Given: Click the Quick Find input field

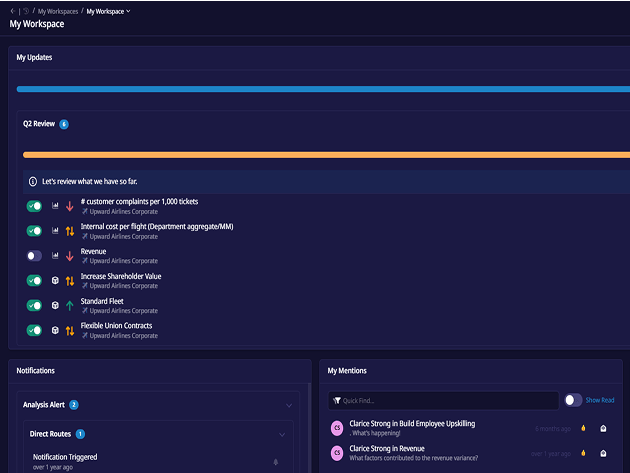Looking at the screenshot, I should [x=444, y=401].
